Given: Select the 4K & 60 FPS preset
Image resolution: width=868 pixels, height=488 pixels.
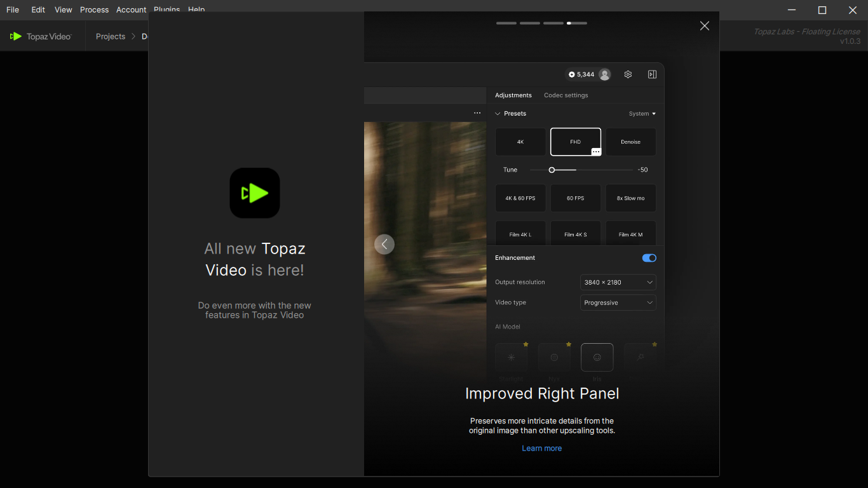Looking at the screenshot, I should tap(520, 198).
